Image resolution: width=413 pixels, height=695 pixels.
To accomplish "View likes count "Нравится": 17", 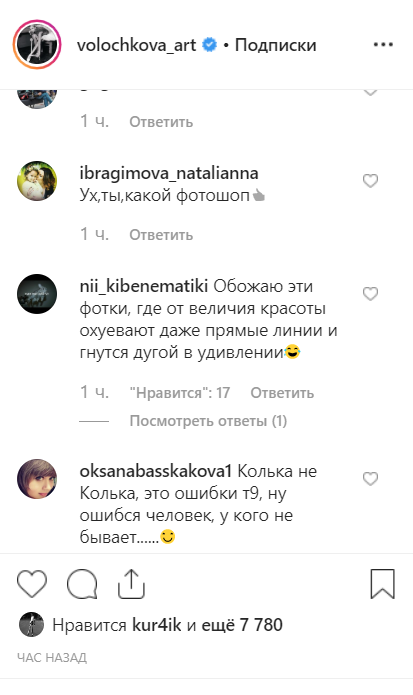I will click(179, 393).
